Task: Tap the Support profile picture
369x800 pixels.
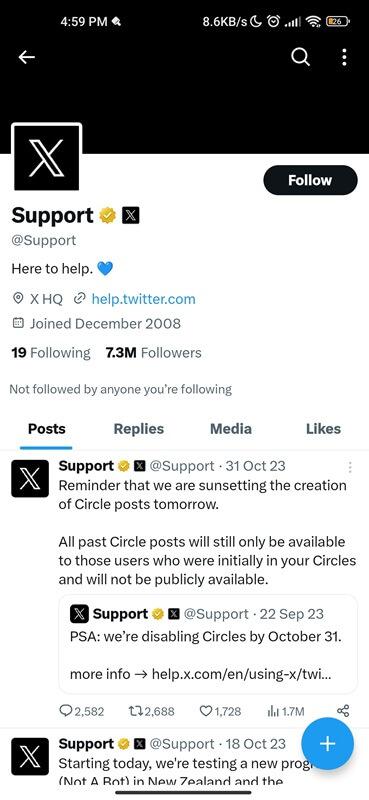Action: 46,158
